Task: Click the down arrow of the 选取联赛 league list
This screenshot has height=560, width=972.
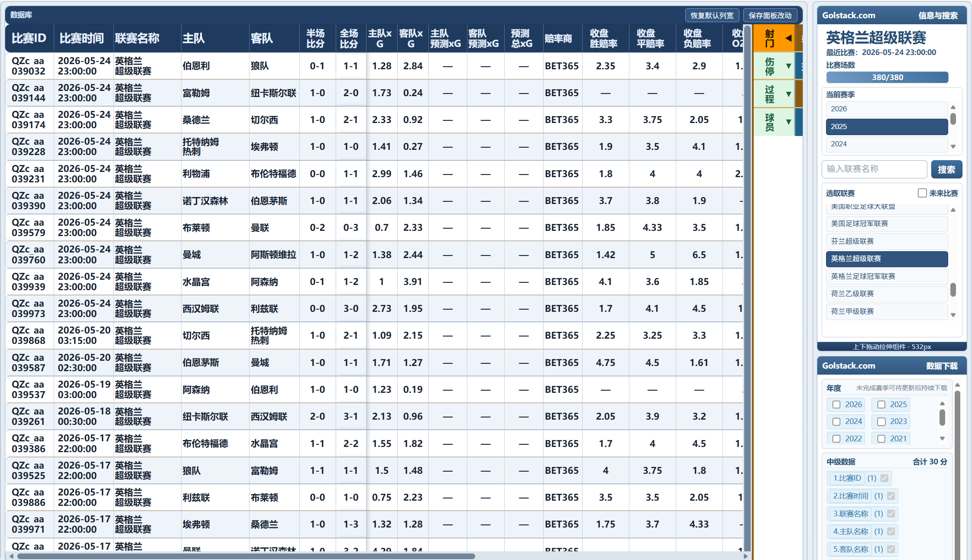Action: tap(953, 315)
